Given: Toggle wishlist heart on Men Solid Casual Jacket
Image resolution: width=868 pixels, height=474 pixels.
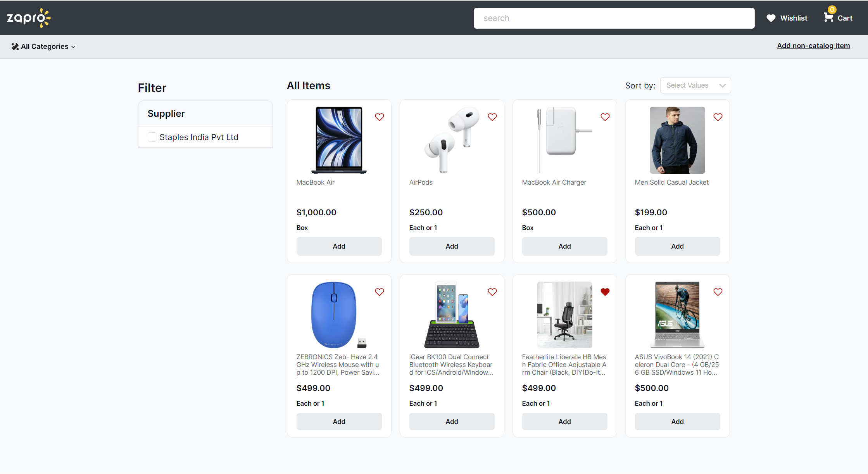Looking at the screenshot, I should pyautogui.click(x=719, y=117).
